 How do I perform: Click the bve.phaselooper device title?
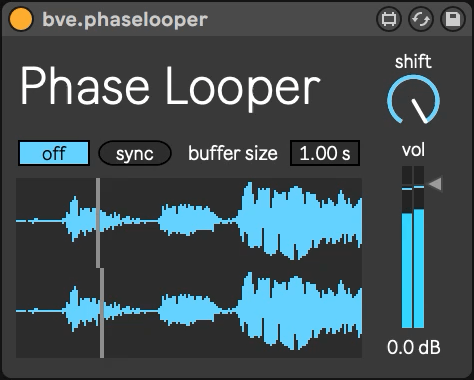pyautogui.click(x=125, y=19)
